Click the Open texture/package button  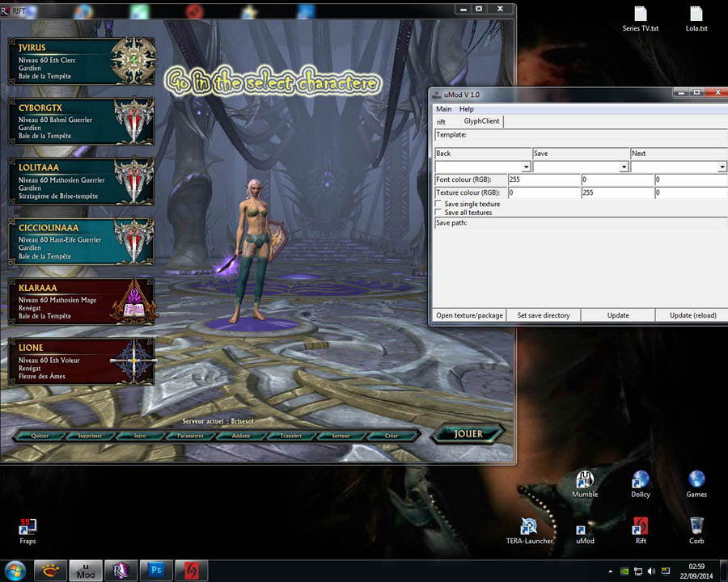click(469, 315)
